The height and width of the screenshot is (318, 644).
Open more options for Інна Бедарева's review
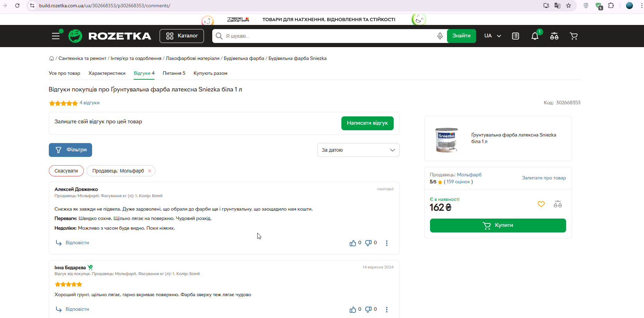(x=387, y=310)
